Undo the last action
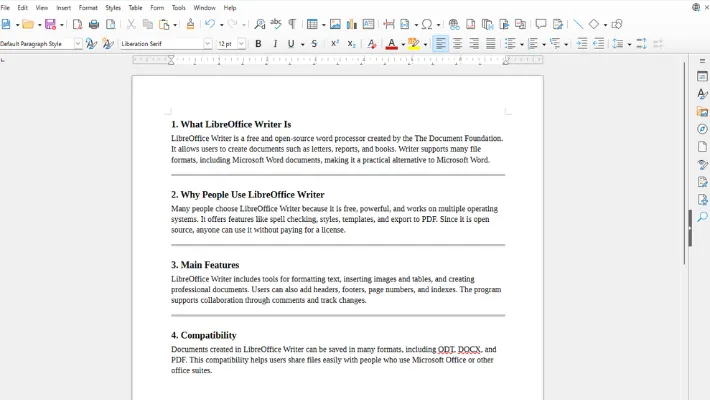Screen dimensions: 710x400 210,24
